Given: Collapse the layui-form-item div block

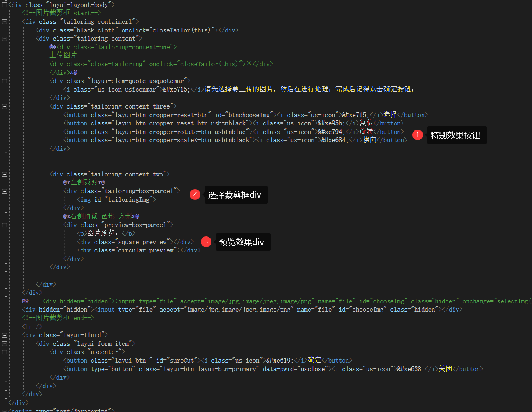Looking at the screenshot, I should pyautogui.click(x=5, y=344).
